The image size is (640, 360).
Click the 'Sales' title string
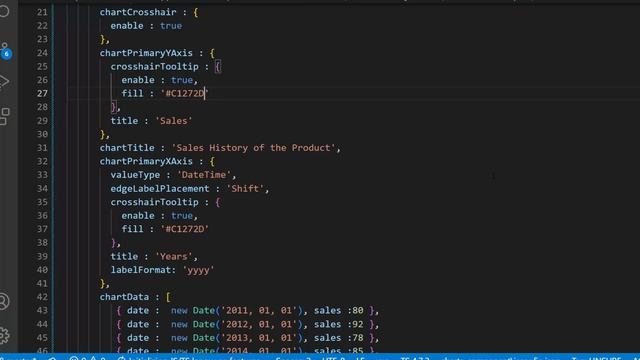[x=173, y=121]
